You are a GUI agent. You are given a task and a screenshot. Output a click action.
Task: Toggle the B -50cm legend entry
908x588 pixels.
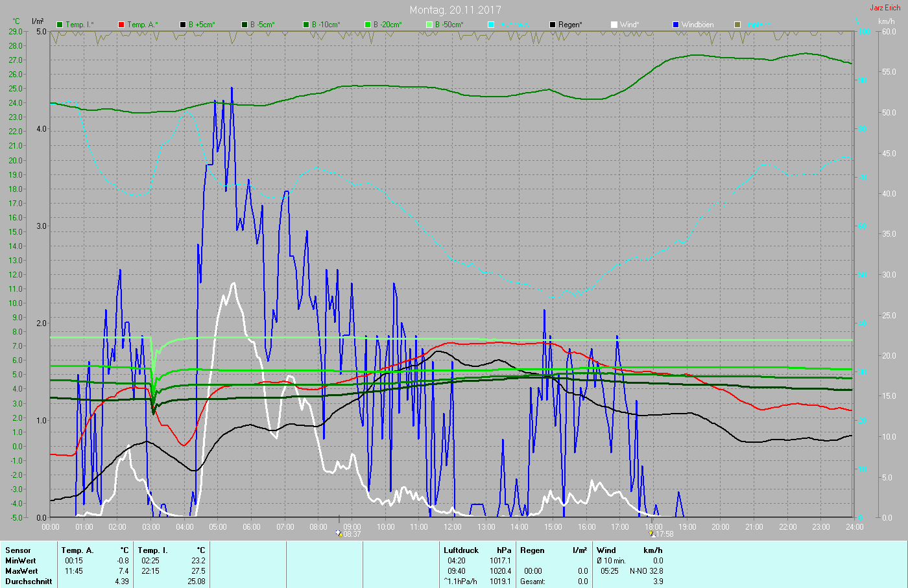(x=448, y=25)
